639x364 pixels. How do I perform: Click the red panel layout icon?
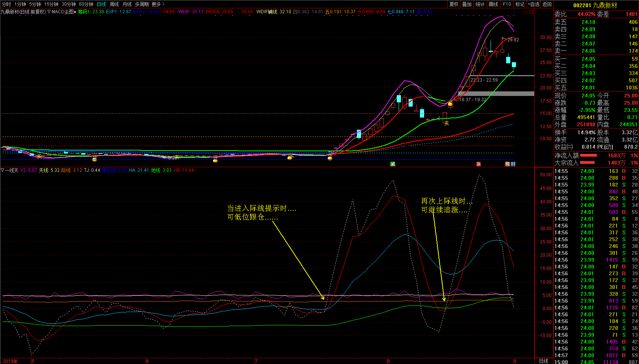[x=532, y=12]
